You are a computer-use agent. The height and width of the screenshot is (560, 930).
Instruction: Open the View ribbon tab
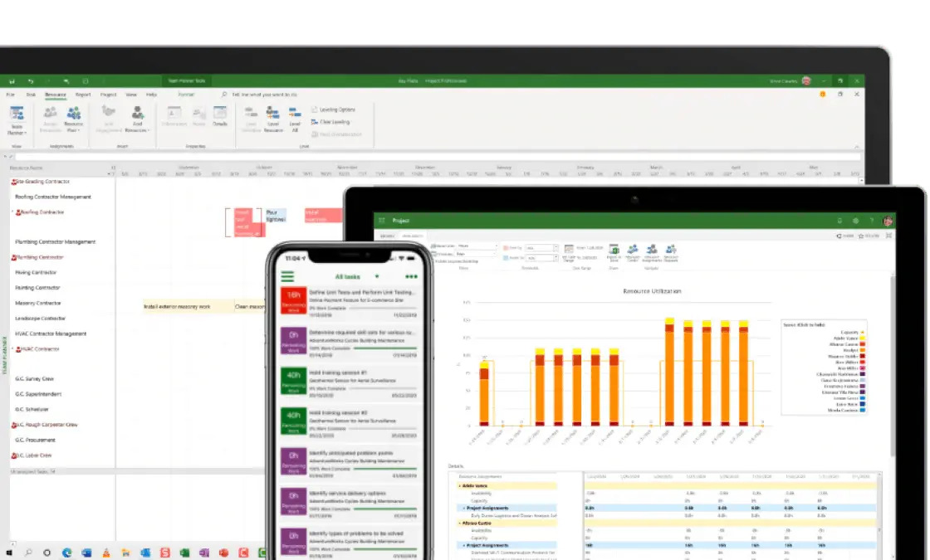click(131, 95)
